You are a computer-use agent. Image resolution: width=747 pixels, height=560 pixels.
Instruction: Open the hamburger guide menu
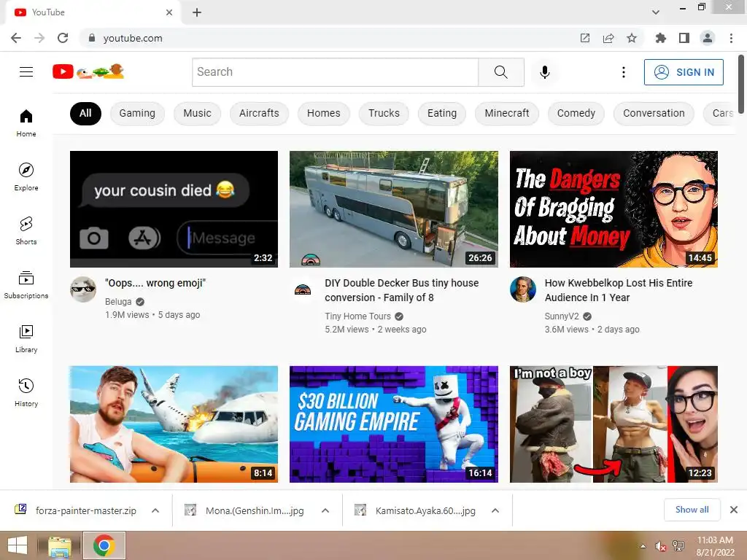(26, 72)
